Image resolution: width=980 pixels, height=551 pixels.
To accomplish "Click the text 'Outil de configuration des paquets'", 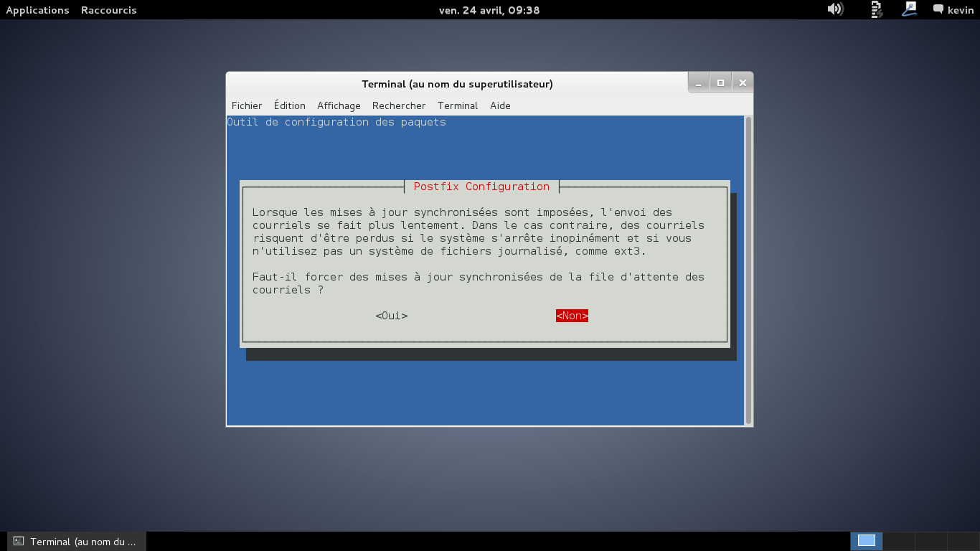I will tap(336, 122).
